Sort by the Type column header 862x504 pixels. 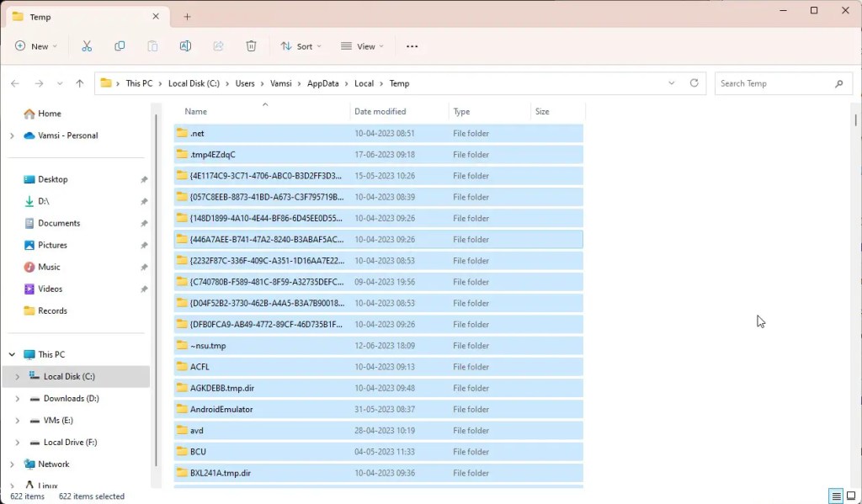click(489, 112)
